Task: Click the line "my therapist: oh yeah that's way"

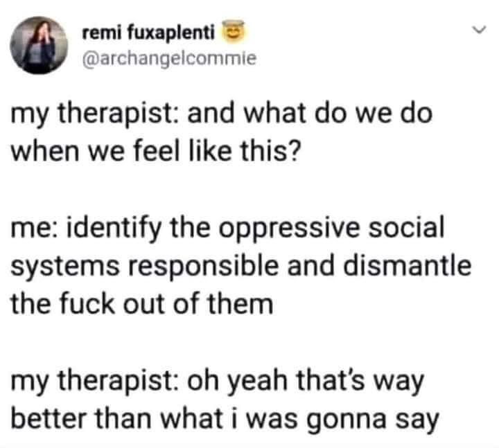Action: 218,382
